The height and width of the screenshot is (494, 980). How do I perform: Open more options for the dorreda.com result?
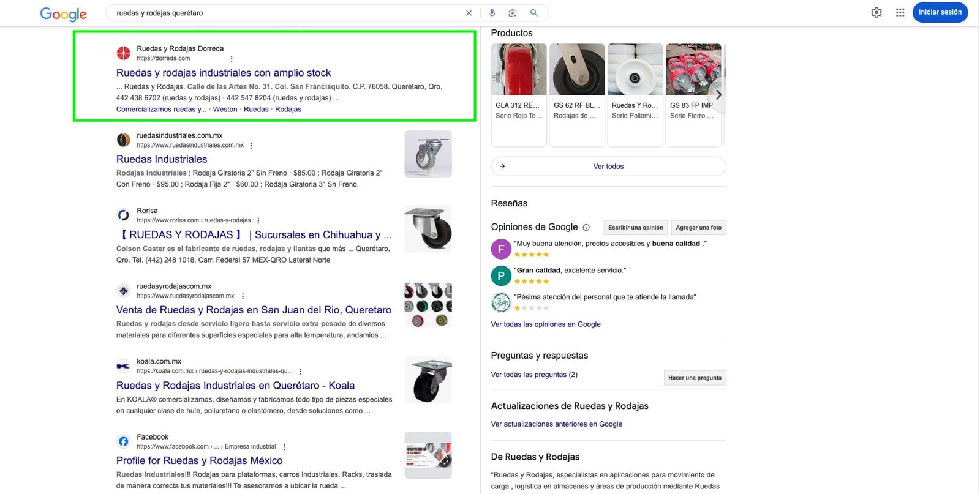(232, 59)
